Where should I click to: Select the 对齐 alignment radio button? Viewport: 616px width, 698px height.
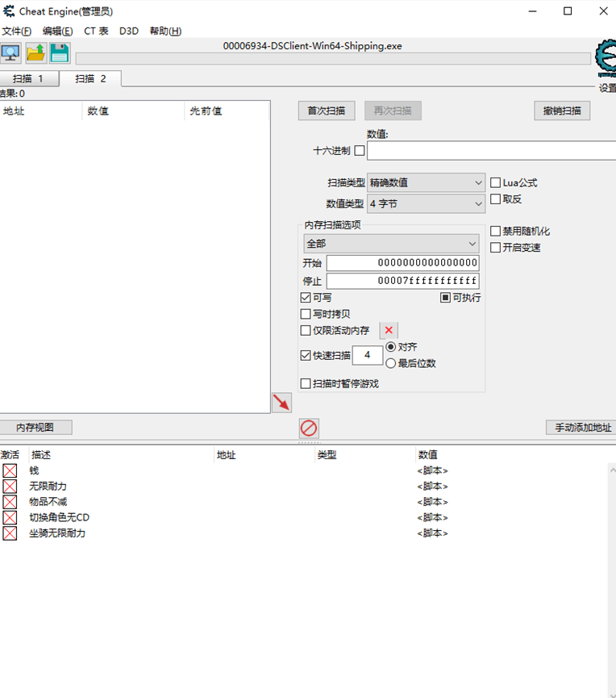pos(390,347)
